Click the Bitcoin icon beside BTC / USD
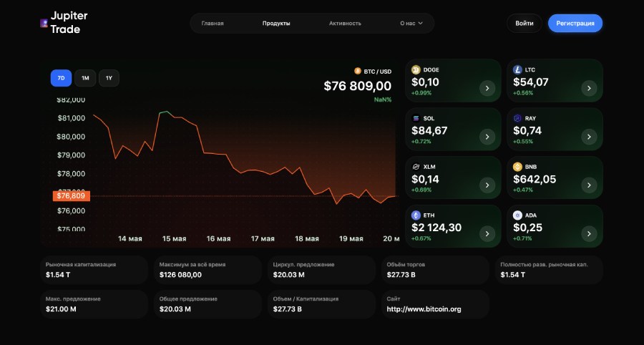Screen dimensions: 644x345 click(357, 71)
